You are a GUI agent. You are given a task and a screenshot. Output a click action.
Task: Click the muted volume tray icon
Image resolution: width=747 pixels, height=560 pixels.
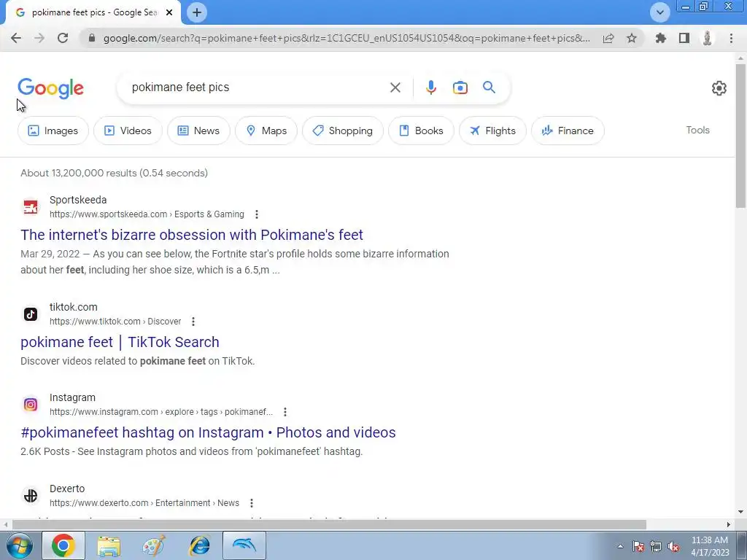click(x=673, y=546)
